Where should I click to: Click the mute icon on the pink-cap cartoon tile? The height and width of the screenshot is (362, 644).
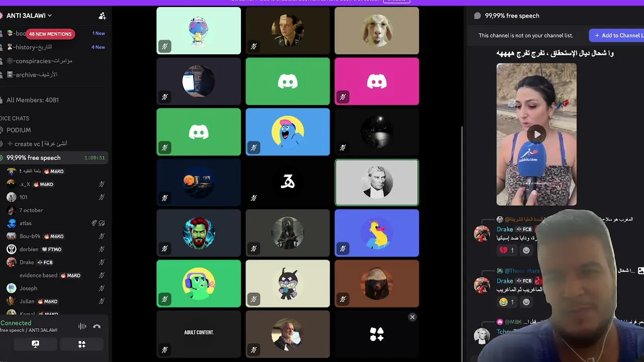click(254, 148)
